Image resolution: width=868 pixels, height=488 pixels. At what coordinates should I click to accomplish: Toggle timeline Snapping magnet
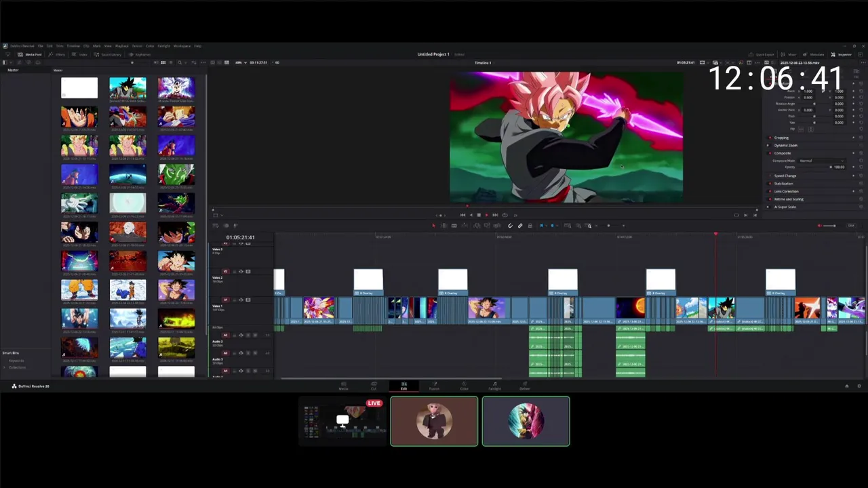click(x=510, y=226)
